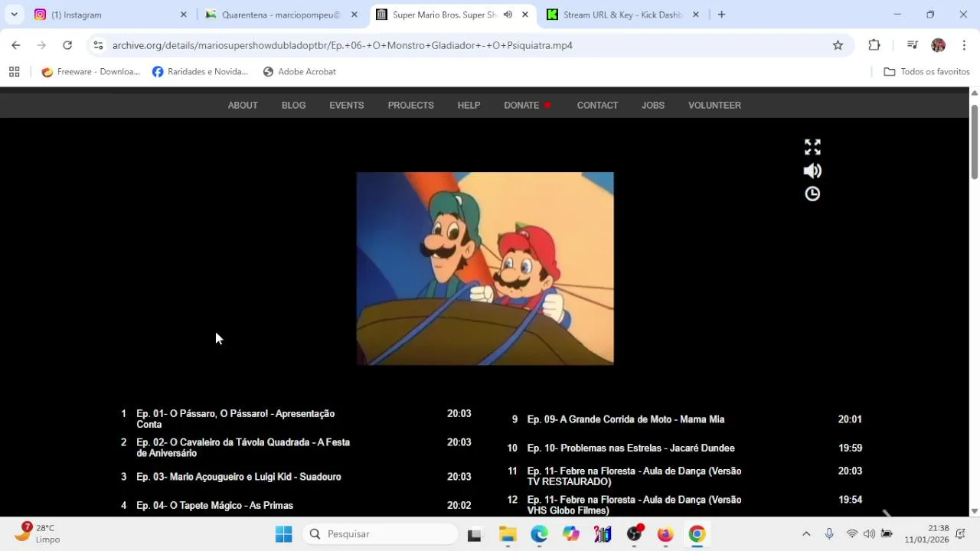
Task: Go back to previous page
Action: (x=15, y=45)
